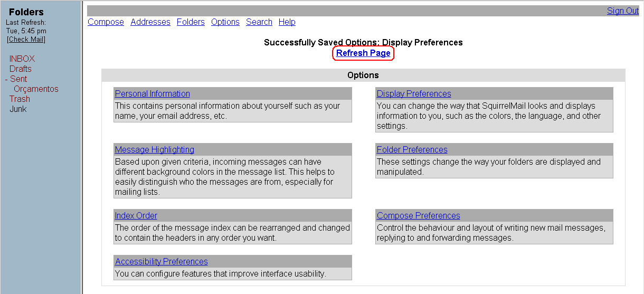Select the Sent folder
644x294 pixels.
tap(18, 79)
